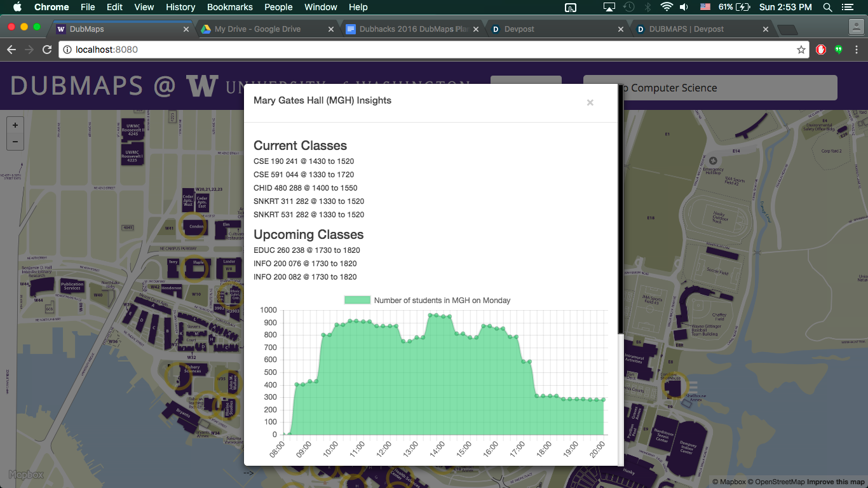Click the Computer Science search field

[x=710, y=88]
